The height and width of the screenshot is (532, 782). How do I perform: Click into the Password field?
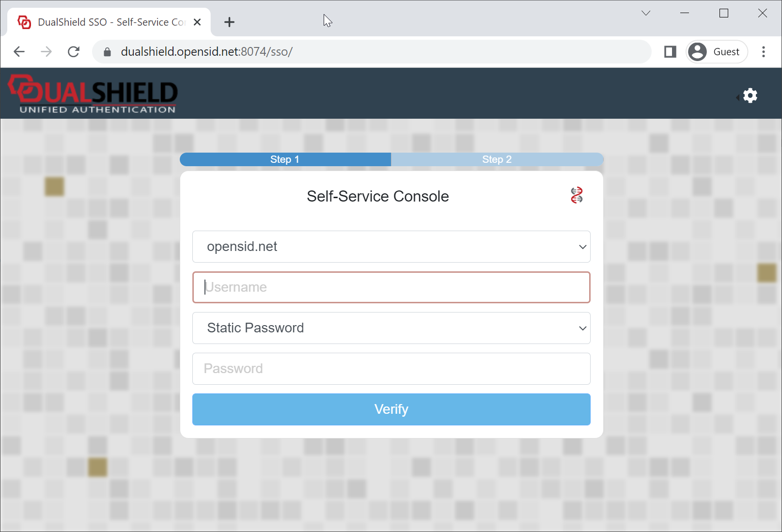tap(391, 369)
